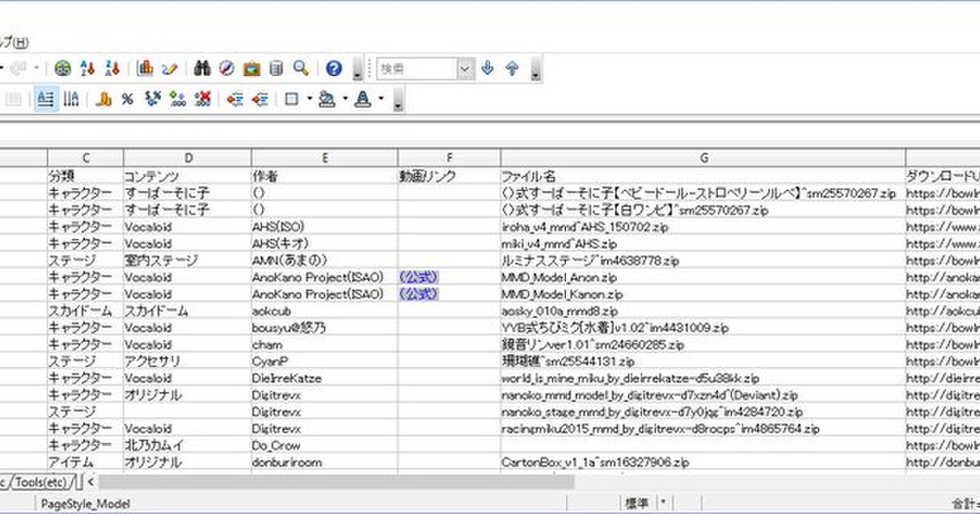Toggle top-to-bottom text direction

71,100
